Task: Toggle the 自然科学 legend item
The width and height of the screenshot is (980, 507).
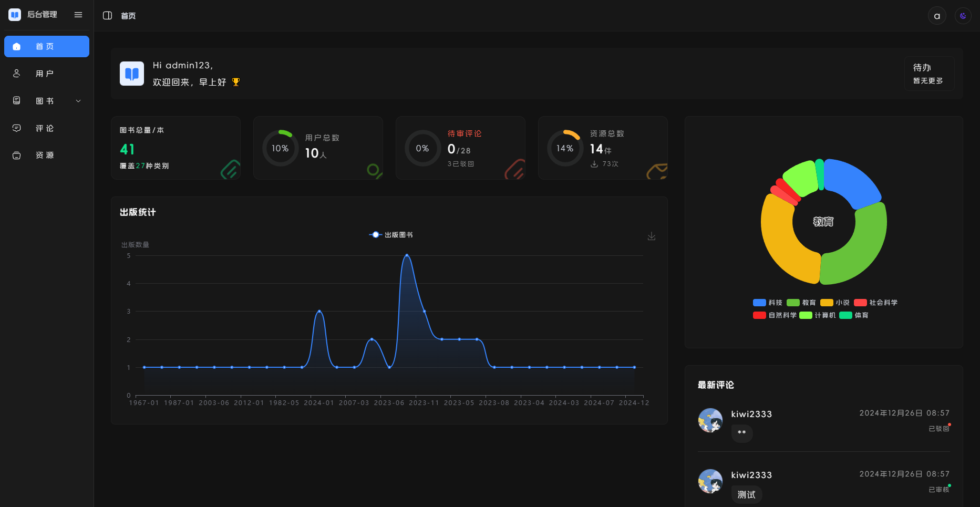Action: [775, 315]
